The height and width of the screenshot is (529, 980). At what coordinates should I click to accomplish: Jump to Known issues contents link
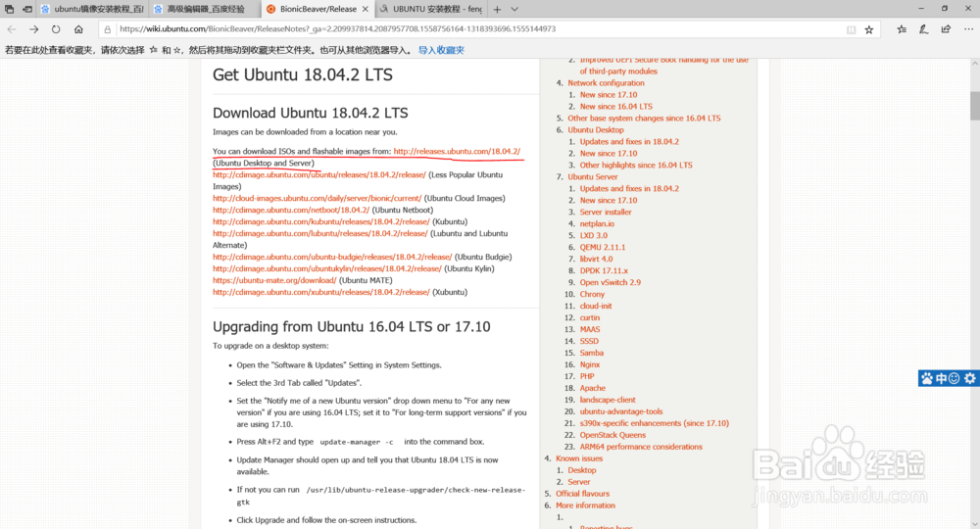tap(579, 458)
